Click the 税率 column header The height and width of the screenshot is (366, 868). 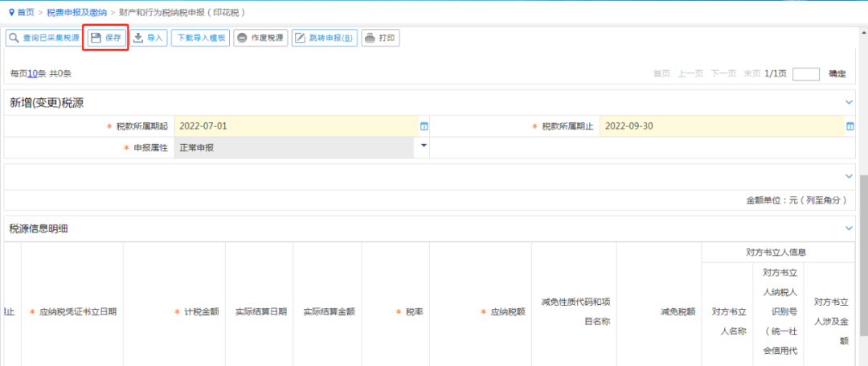(395, 312)
